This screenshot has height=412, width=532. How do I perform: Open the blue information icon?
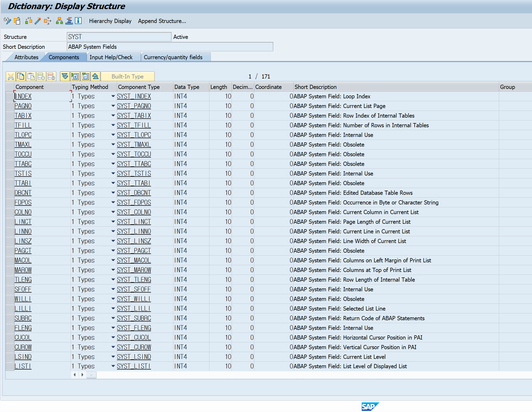[78, 21]
